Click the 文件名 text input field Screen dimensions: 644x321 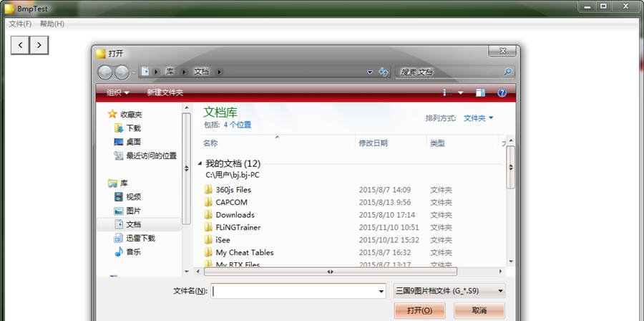[x=295, y=291]
